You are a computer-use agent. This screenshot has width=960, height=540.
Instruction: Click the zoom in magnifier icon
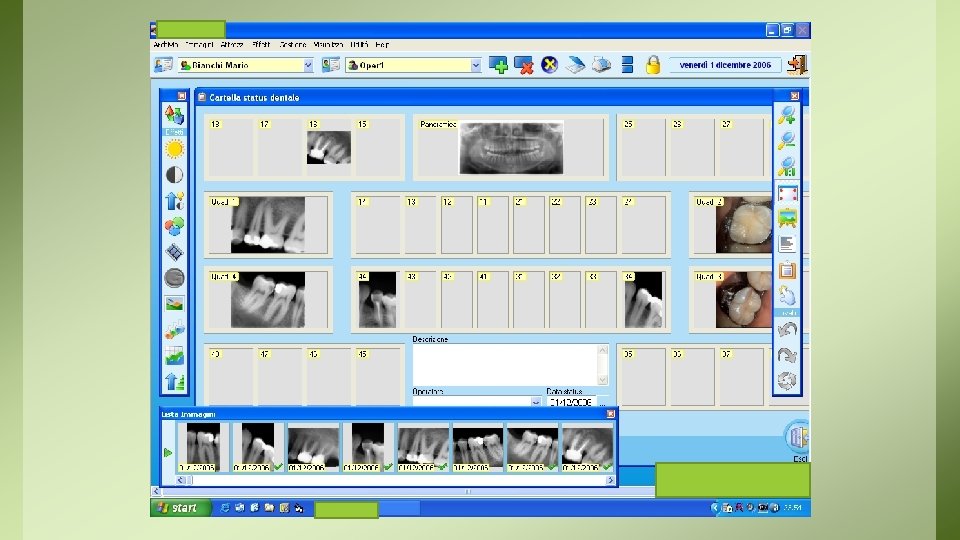[x=787, y=114]
